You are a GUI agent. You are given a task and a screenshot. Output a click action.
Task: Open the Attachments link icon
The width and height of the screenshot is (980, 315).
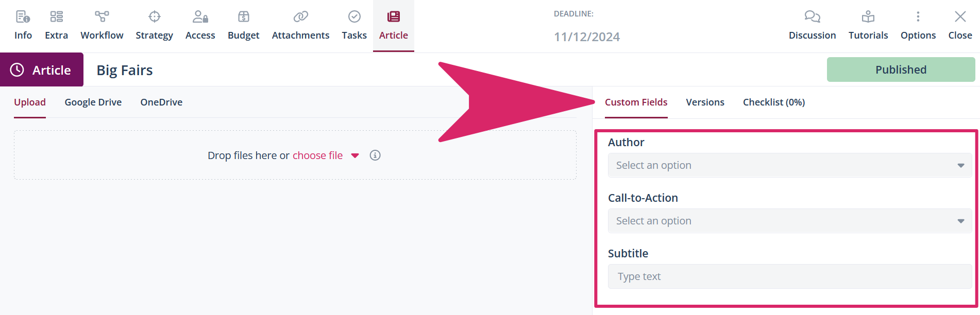301,17
